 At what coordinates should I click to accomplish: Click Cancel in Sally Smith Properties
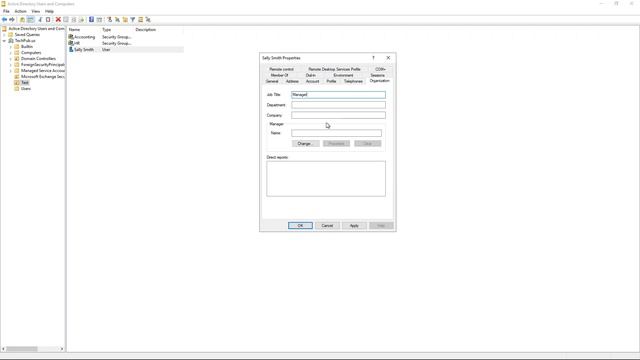click(x=327, y=226)
